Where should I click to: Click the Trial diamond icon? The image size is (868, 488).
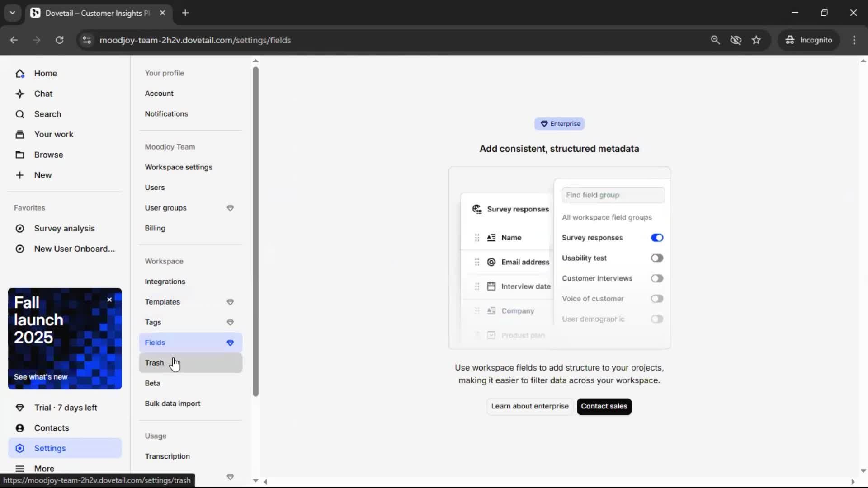tap(20, 408)
